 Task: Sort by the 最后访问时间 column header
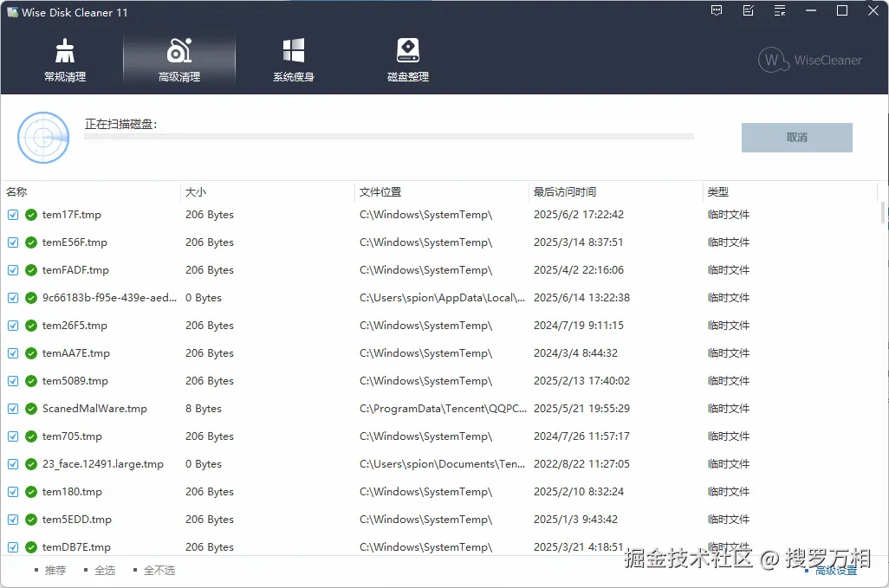pyautogui.click(x=565, y=192)
